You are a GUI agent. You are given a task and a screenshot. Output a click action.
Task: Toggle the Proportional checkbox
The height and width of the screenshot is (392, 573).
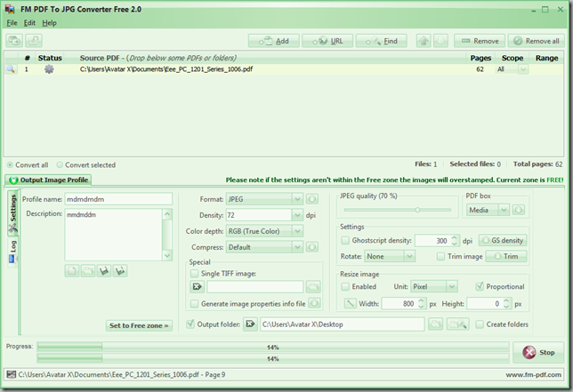click(480, 286)
